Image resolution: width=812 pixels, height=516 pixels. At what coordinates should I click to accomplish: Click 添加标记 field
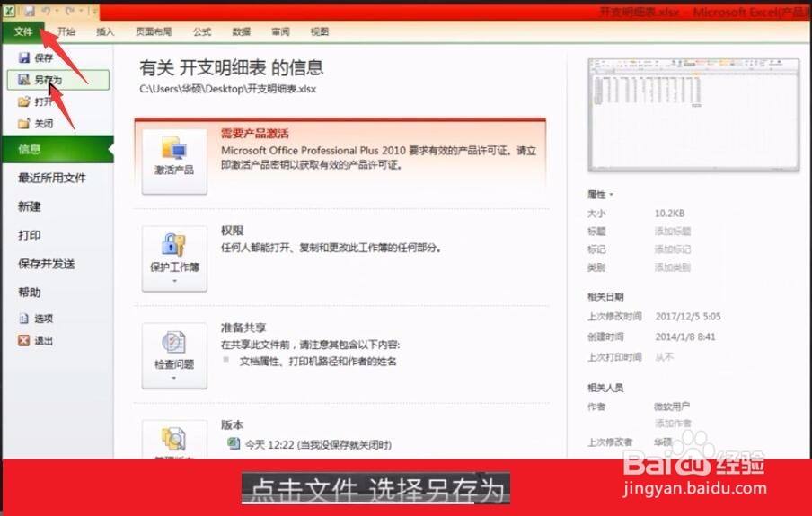[x=673, y=249]
